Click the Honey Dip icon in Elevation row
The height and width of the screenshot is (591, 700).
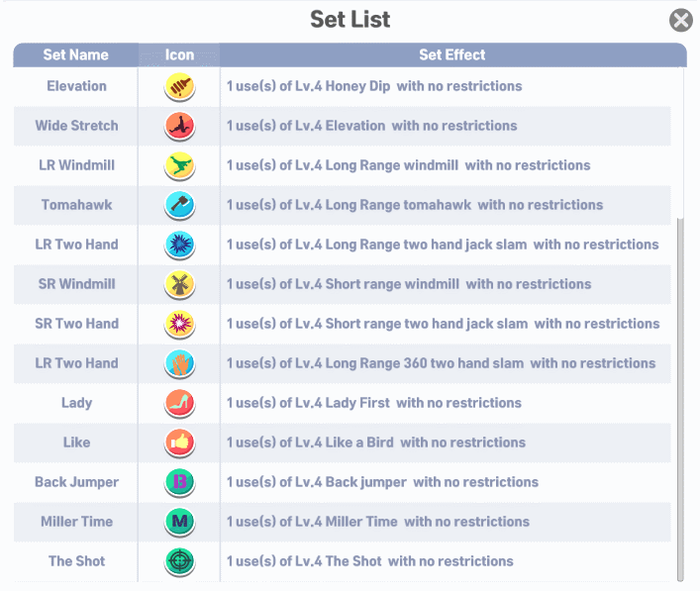point(179,86)
